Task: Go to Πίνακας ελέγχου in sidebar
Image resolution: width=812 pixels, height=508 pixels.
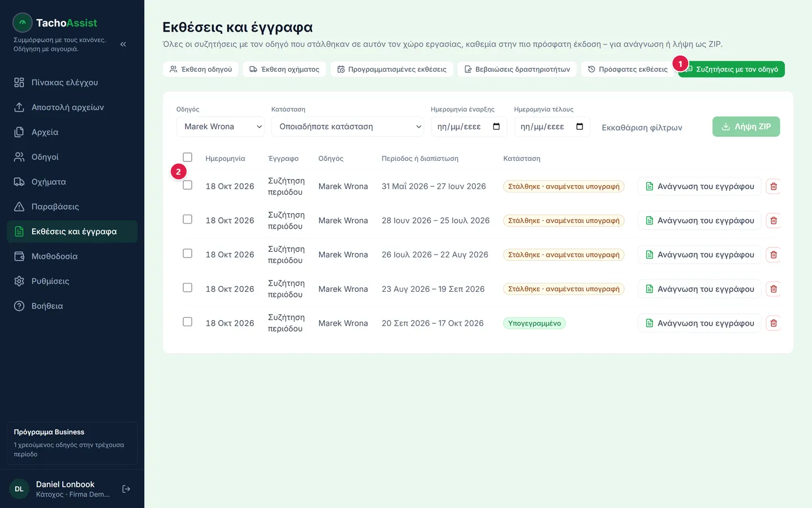Action: [72, 82]
